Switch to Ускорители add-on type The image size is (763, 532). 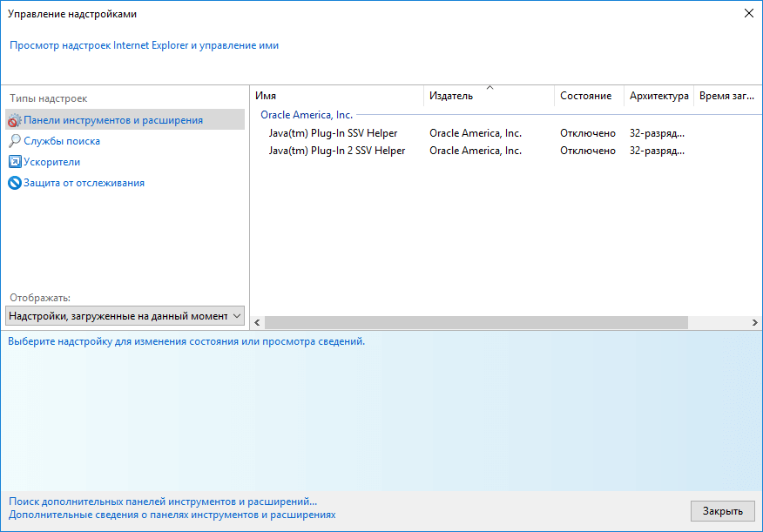point(51,162)
